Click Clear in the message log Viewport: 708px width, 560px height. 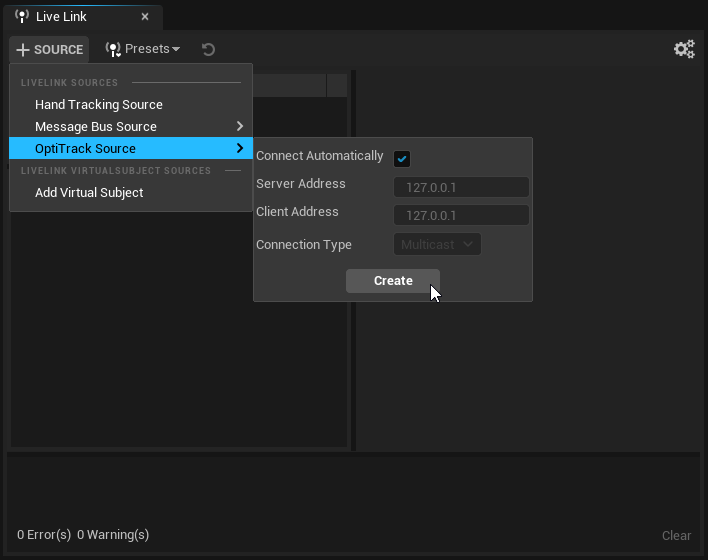(676, 535)
